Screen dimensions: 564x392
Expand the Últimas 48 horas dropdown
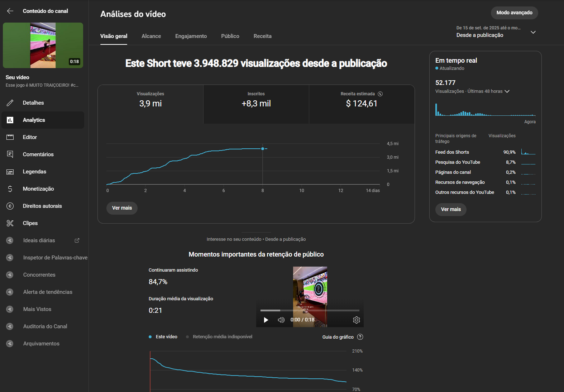507,91
